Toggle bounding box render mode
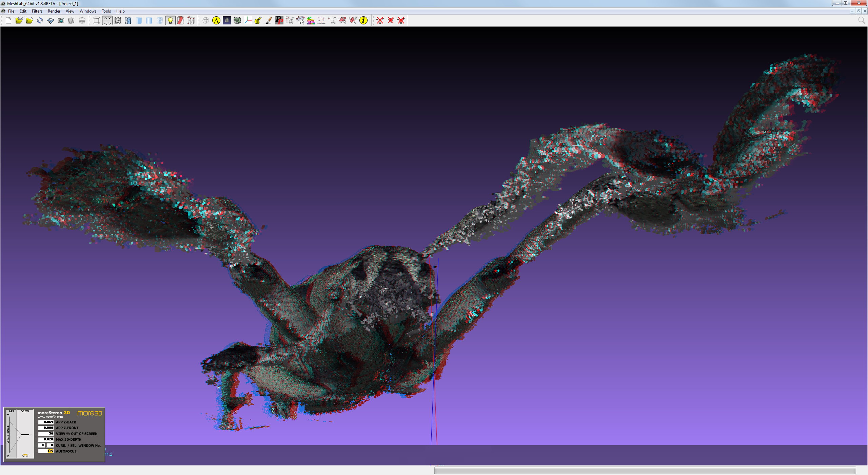Viewport: 868px width, 475px height. tap(97, 21)
